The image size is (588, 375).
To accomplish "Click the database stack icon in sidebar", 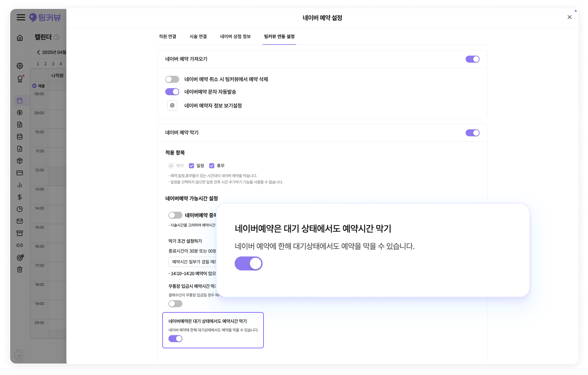I will point(20,137).
